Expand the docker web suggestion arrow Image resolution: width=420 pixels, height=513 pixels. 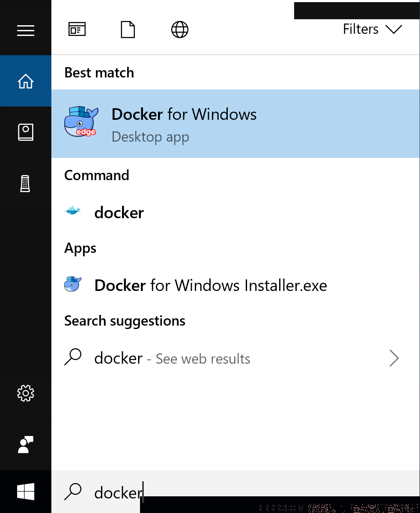394,358
